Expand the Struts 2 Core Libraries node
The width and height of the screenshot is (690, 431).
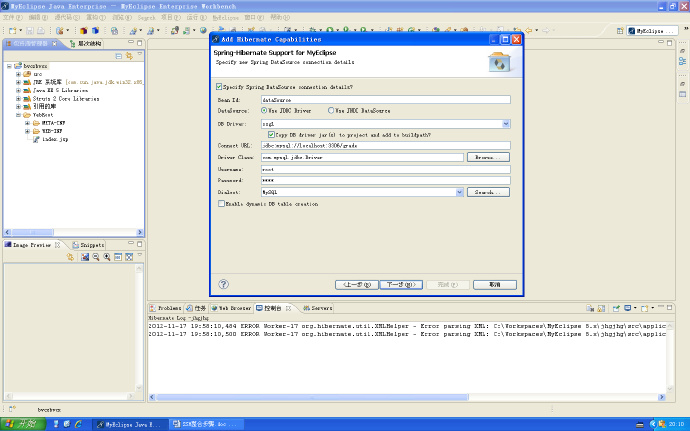pyautogui.click(x=18, y=99)
